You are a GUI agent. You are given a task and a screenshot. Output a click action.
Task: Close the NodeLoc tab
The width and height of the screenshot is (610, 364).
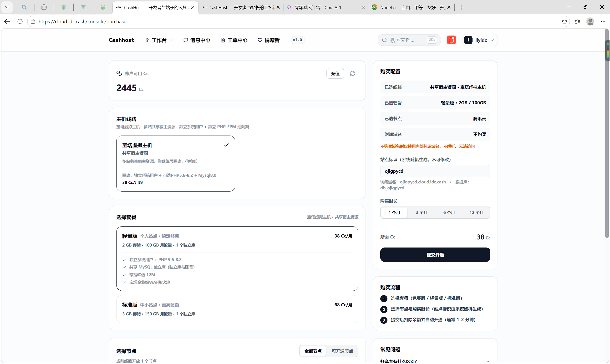(449, 7)
